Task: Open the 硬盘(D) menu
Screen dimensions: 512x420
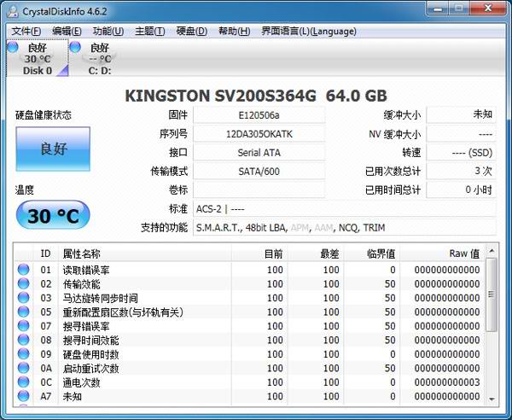Action: (x=191, y=32)
